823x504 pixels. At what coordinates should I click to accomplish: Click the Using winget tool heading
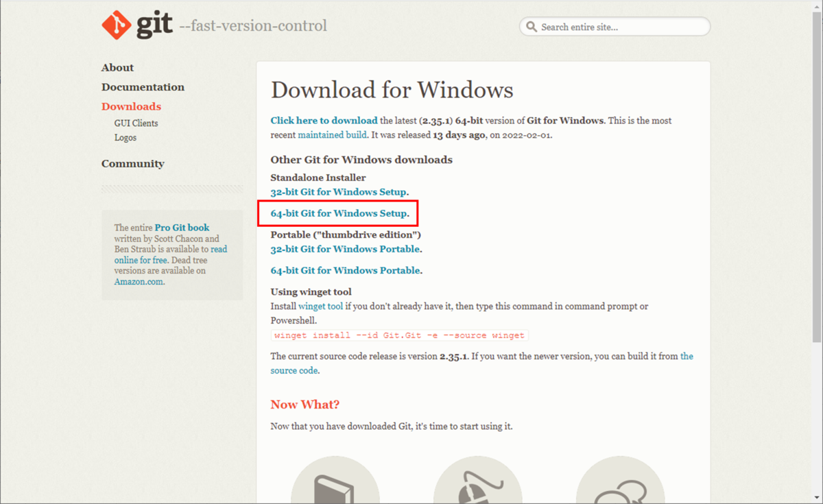click(x=311, y=292)
